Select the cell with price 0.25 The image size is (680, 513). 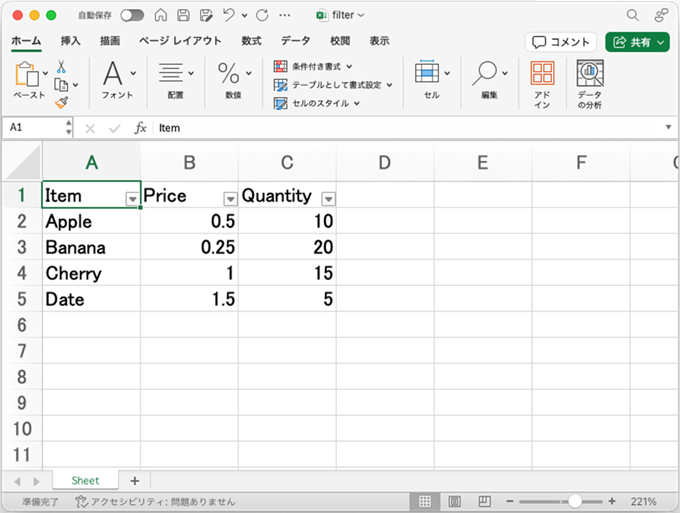click(x=190, y=247)
